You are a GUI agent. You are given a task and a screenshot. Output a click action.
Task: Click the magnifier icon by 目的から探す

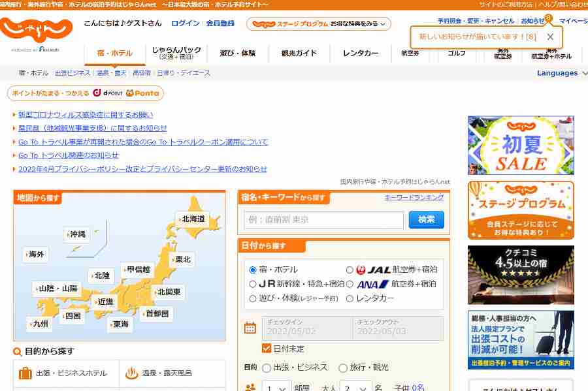coord(17,352)
